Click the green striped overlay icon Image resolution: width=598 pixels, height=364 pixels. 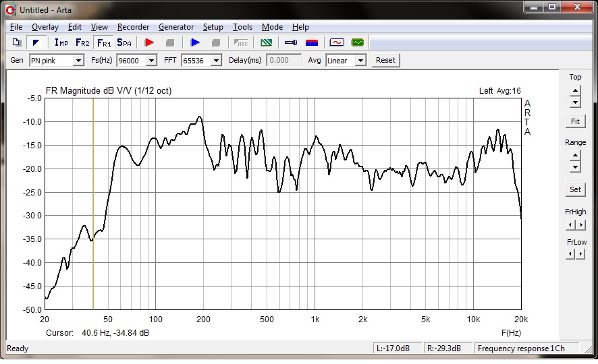(266, 42)
